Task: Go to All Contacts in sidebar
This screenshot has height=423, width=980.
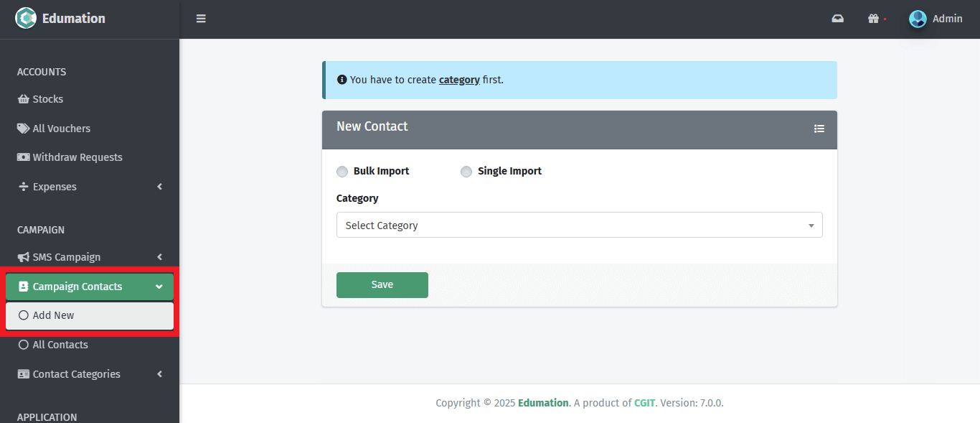Action: pyautogui.click(x=60, y=345)
